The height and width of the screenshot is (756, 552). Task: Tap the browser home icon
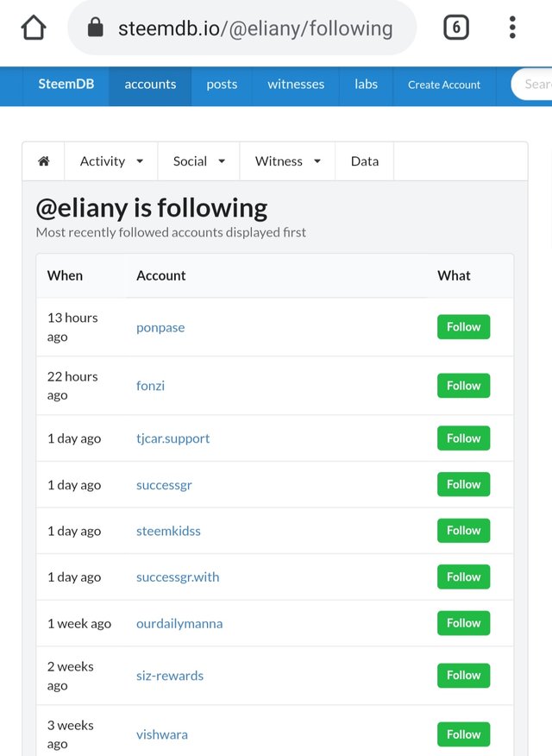tap(34, 28)
